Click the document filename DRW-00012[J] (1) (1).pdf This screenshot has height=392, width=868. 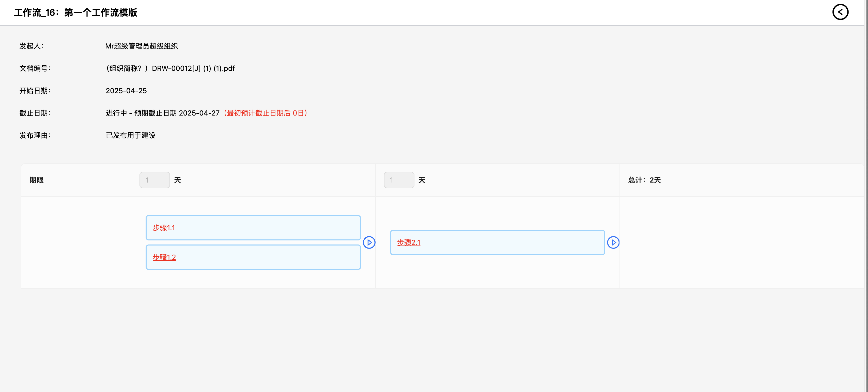tap(193, 68)
